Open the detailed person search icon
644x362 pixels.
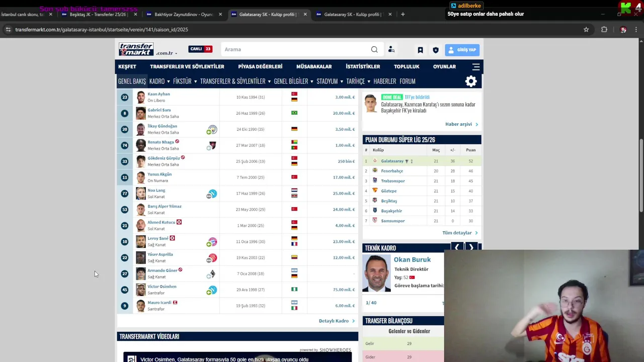click(391, 49)
